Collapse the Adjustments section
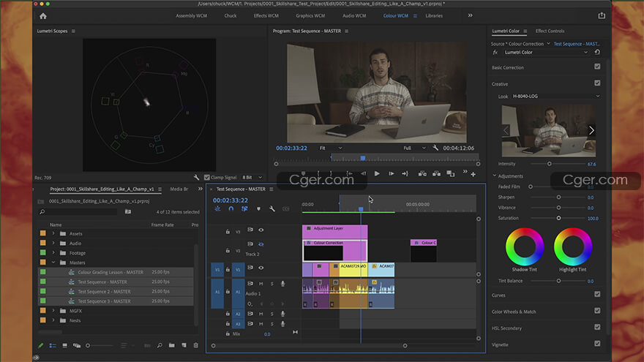644x362 pixels. point(495,176)
